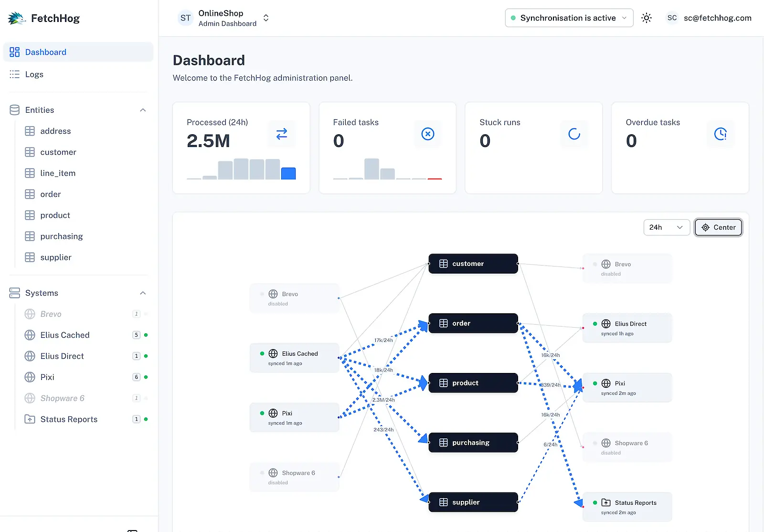Toggle the light/dark theme sun icon
The image size is (764, 532).
[x=647, y=18]
